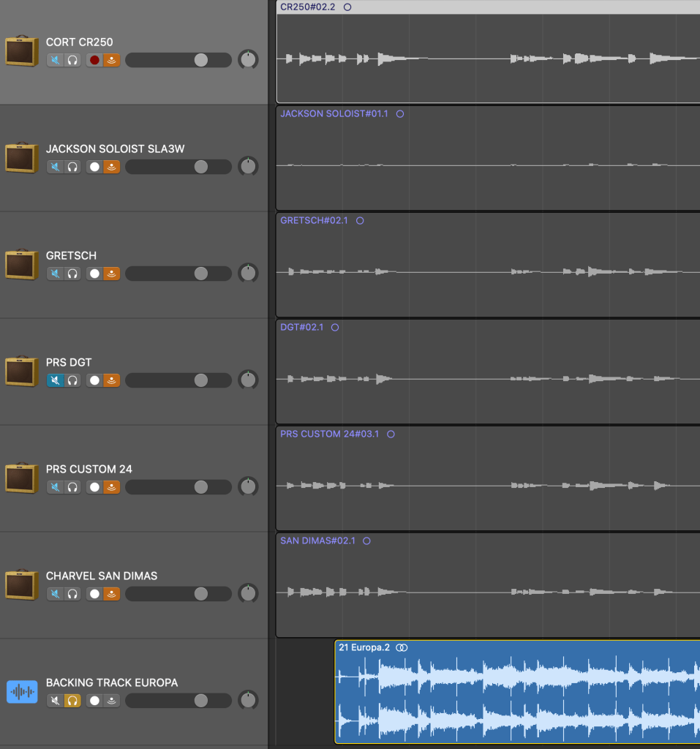Disarm record on the CORT CR250 track
This screenshot has height=749, width=700.
pyautogui.click(x=94, y=60)
